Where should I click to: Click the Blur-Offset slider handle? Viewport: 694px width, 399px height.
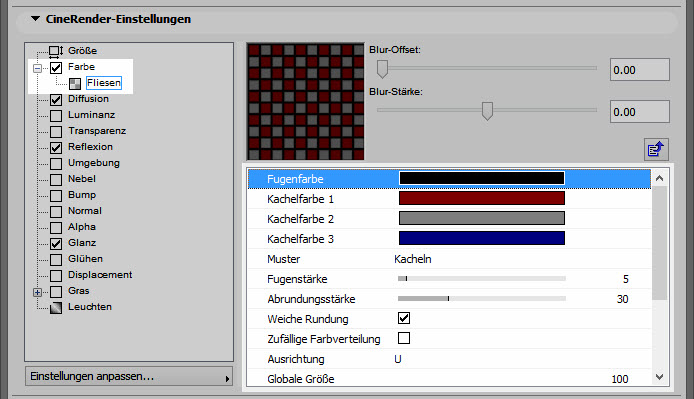[x=382, y=69]
